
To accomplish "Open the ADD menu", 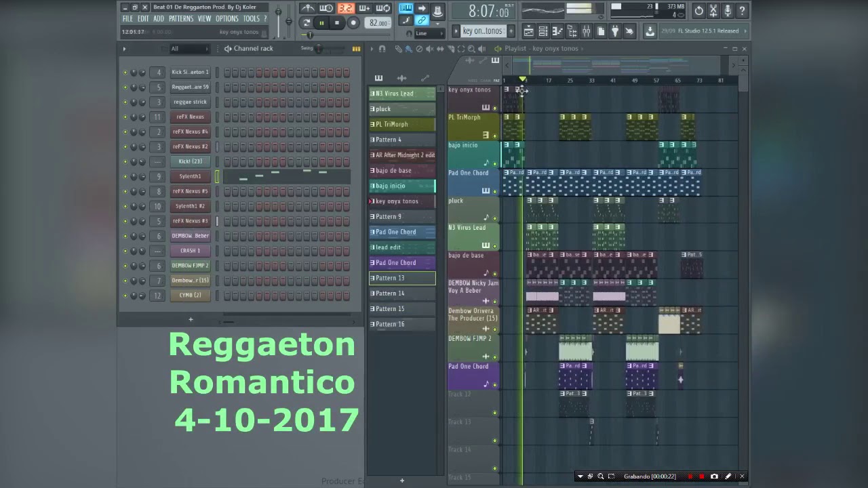I will (159, 19).
